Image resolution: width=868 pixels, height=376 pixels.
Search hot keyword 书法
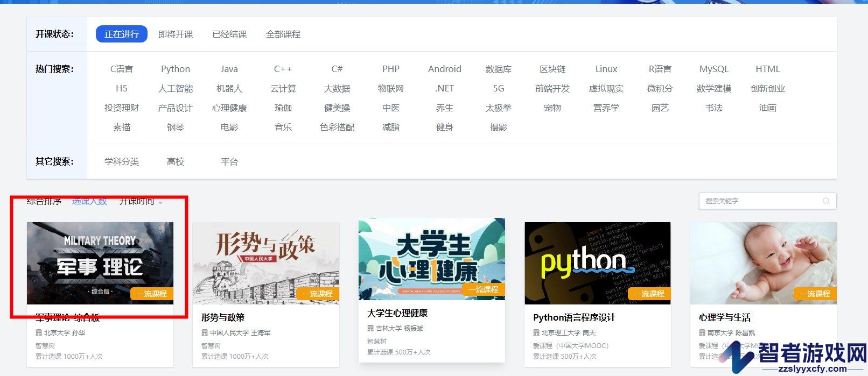click(714, 108)
